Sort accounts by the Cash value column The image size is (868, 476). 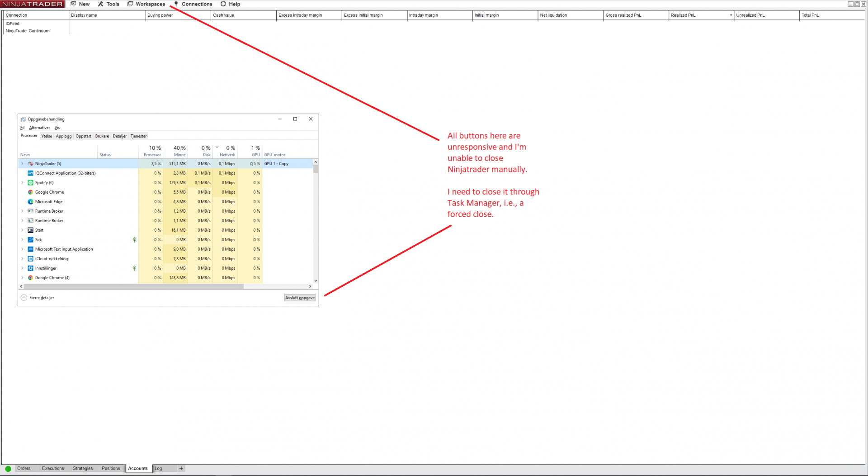pyautogui.click(x=243, y=15)
